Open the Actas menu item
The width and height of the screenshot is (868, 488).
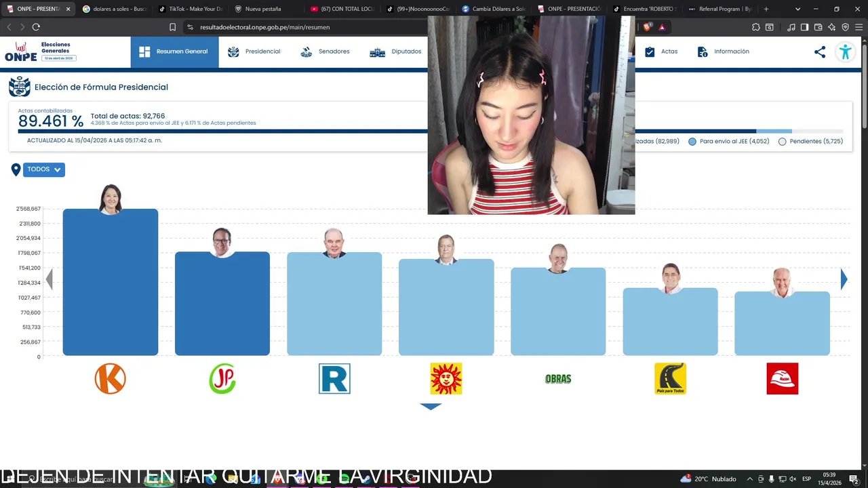(660, 52)
